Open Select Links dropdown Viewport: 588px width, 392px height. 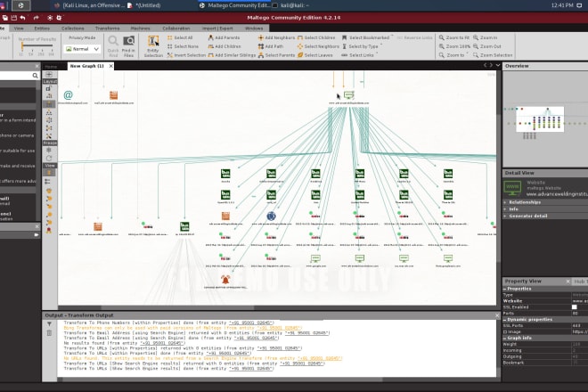click(x=359, y=55)
